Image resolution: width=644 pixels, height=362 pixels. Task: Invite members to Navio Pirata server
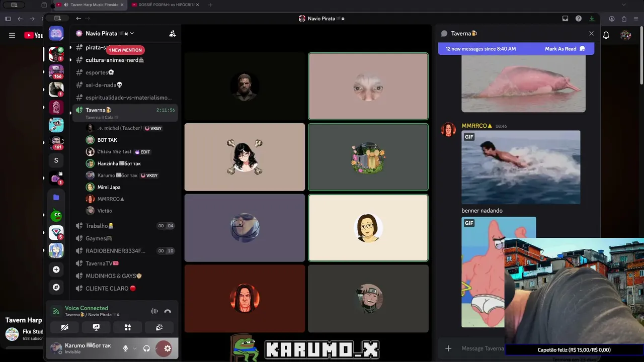tap(173, 34)
